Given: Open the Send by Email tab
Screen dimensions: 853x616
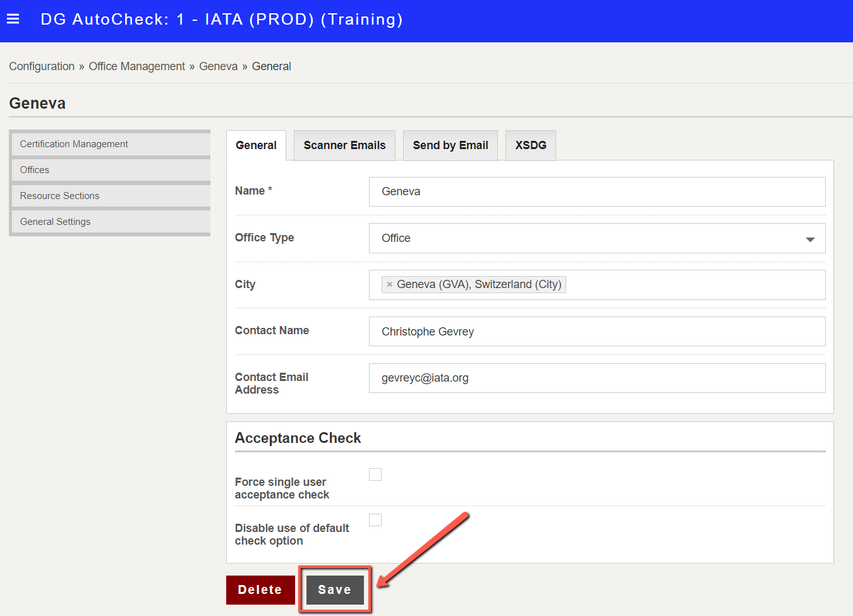Looking at the screenshot, I should pyautogui.click(x=451, y=145).
